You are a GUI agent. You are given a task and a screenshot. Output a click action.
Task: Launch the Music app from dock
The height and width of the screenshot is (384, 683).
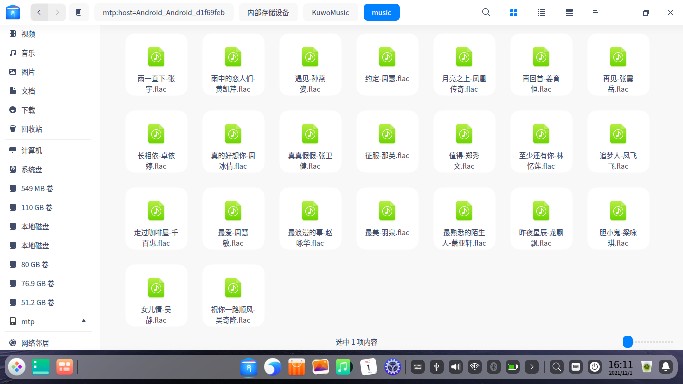(344, 367)
